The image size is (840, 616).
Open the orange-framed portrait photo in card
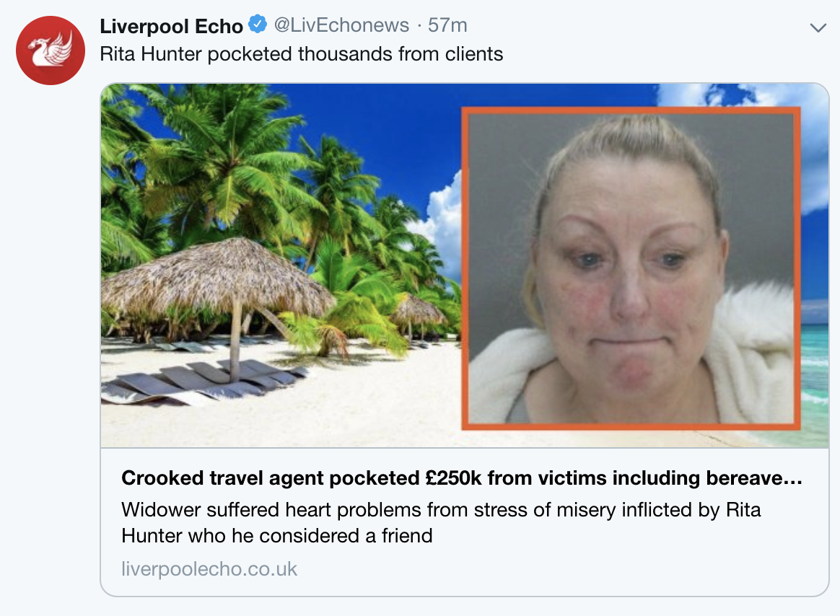[x=631, y=268]
